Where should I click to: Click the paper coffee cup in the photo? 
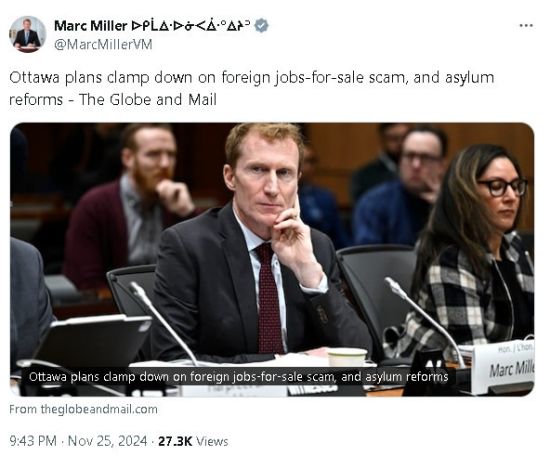[347, 357]
